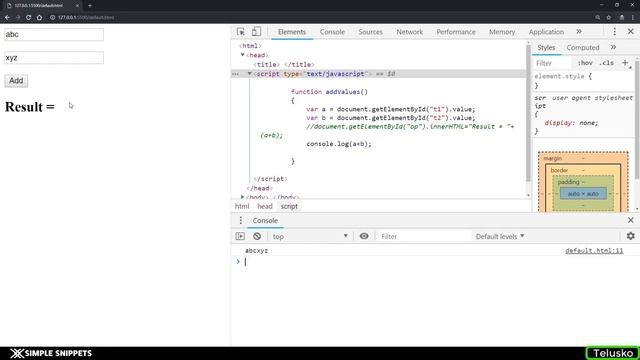Click the Add button on page
This screenshot has width=640, height=360.
click(x=16, y=81)
